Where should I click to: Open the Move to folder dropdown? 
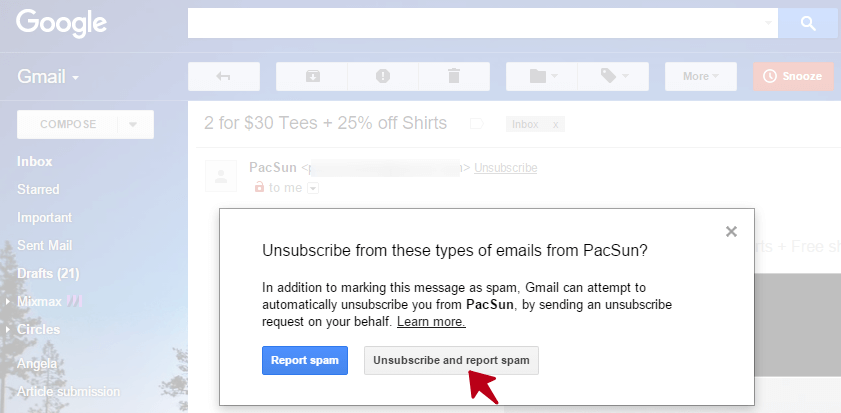pos(541,76)
